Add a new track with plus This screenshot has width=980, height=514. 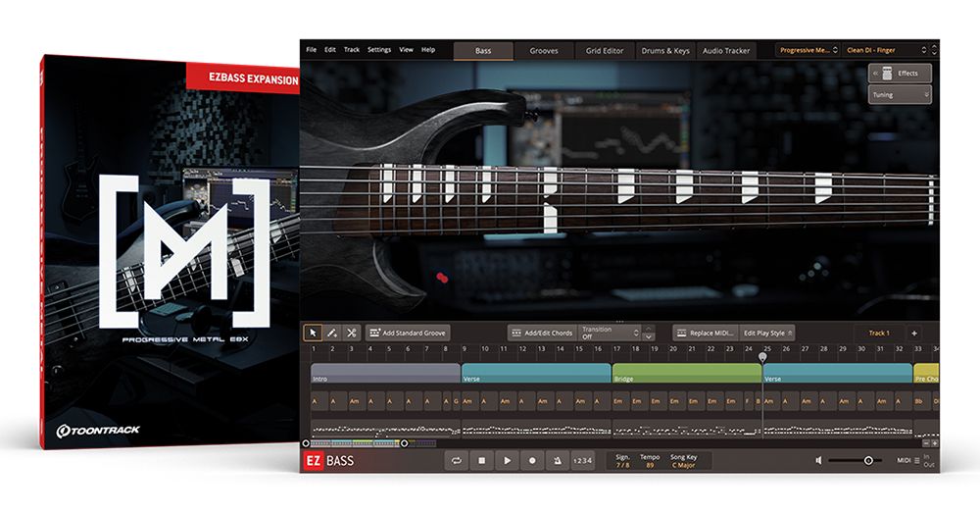click(x=913, y=334)
